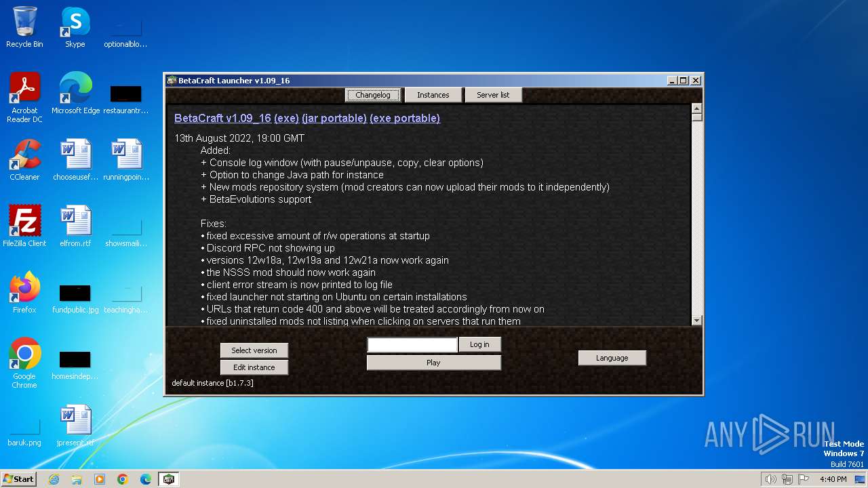Close the BetaCraft Launcher window
The width and height of the screenshot is (868, 488).
[x=695, y=80]
